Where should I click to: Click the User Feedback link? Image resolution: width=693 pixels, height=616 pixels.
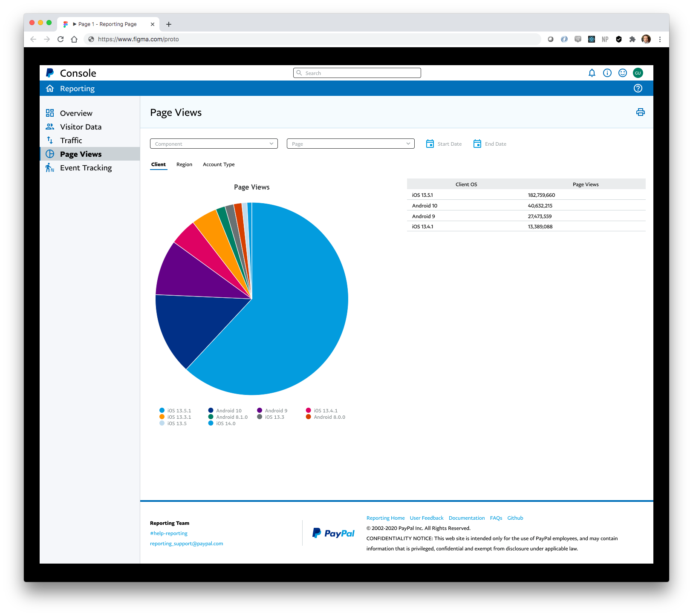click(426, 518)
